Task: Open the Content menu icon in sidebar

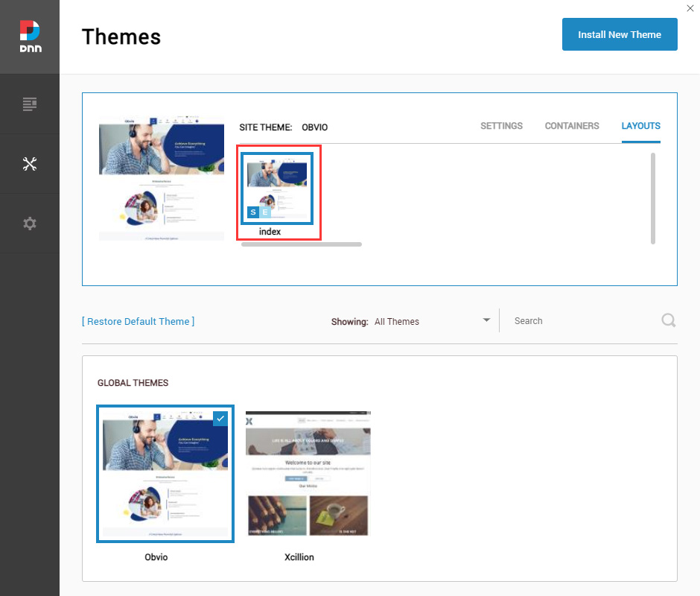Action: pos(30,104)
